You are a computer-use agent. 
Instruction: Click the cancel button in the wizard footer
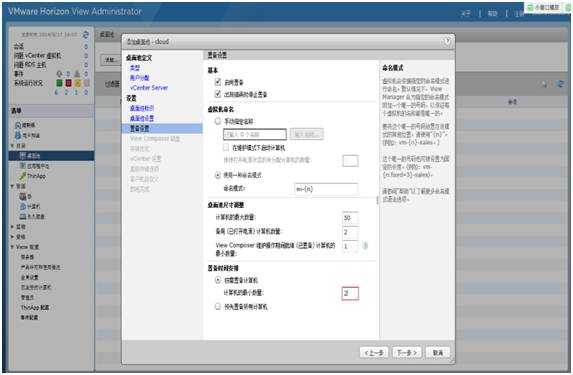point(438,353)
